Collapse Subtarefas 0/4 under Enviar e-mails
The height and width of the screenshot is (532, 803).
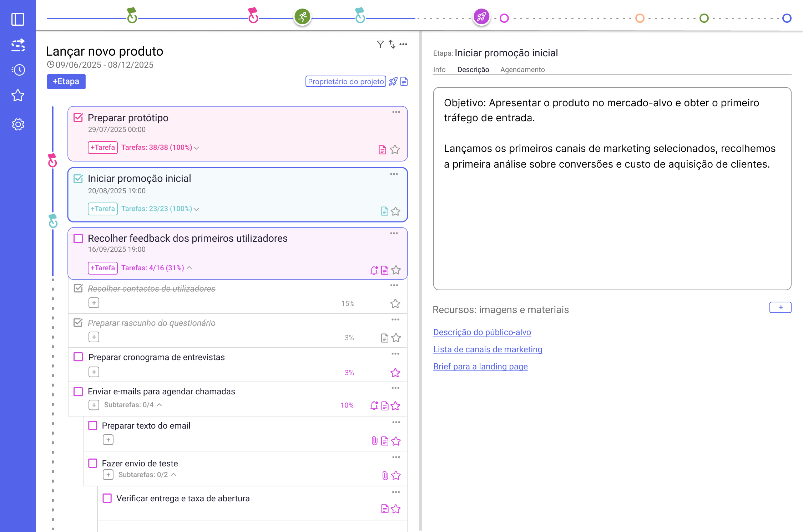click(160, 405)
